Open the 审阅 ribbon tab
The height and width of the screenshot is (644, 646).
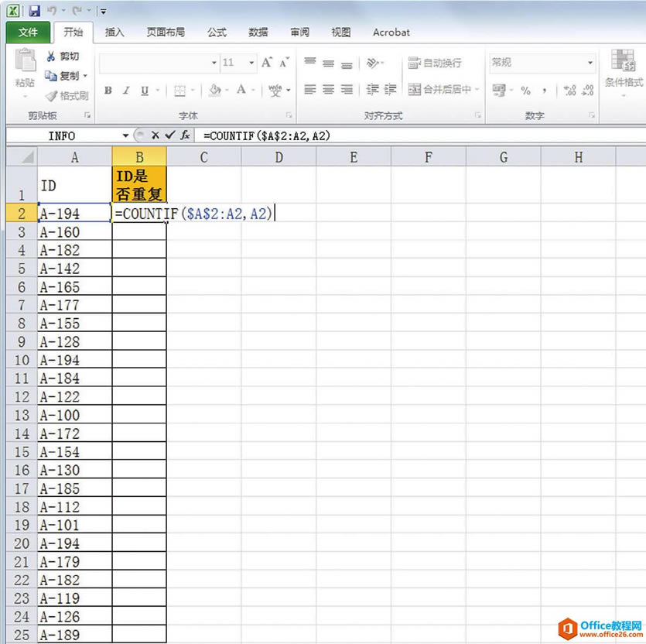point(299,33)
